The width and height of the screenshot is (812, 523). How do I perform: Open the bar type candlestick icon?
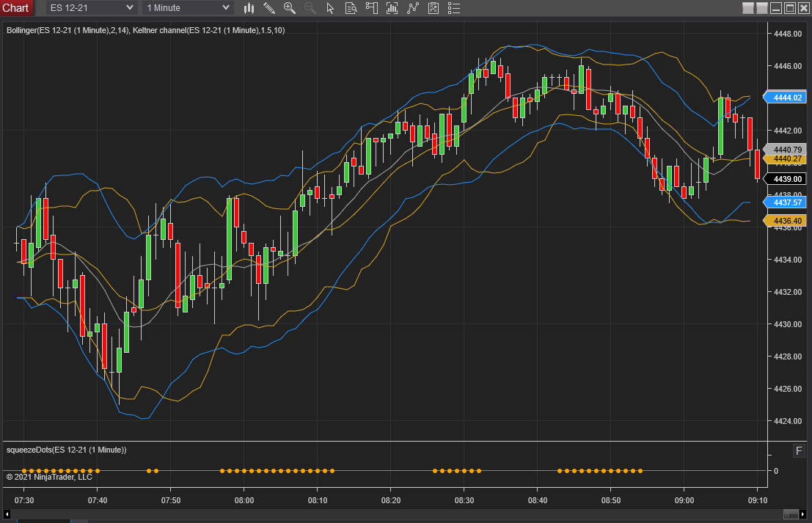click(x=249, y=8)
